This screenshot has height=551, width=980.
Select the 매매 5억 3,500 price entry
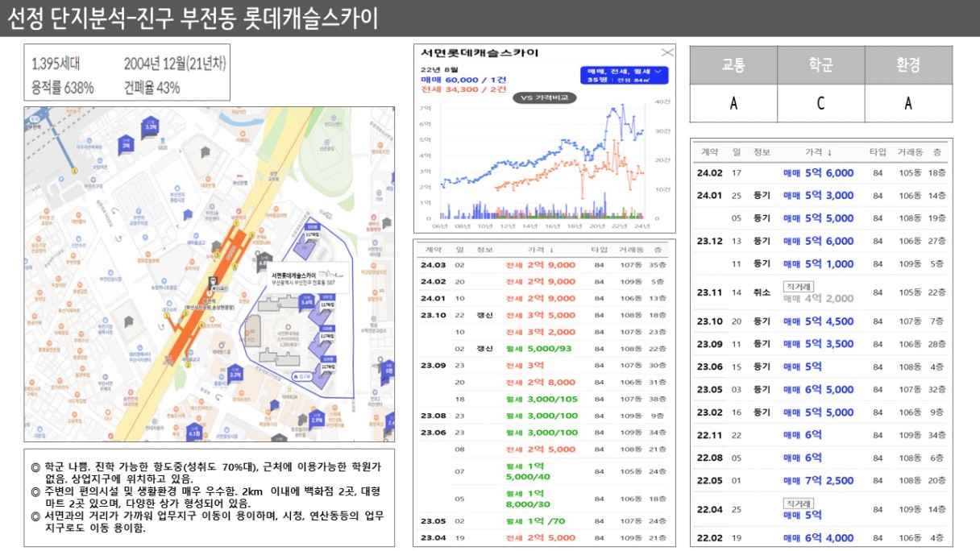tap(818, 344)
